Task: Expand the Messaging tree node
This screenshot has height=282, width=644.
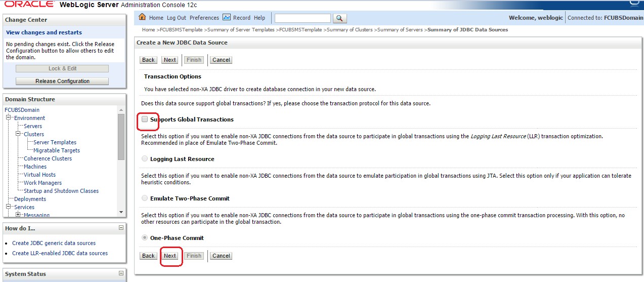Action: 19,215
